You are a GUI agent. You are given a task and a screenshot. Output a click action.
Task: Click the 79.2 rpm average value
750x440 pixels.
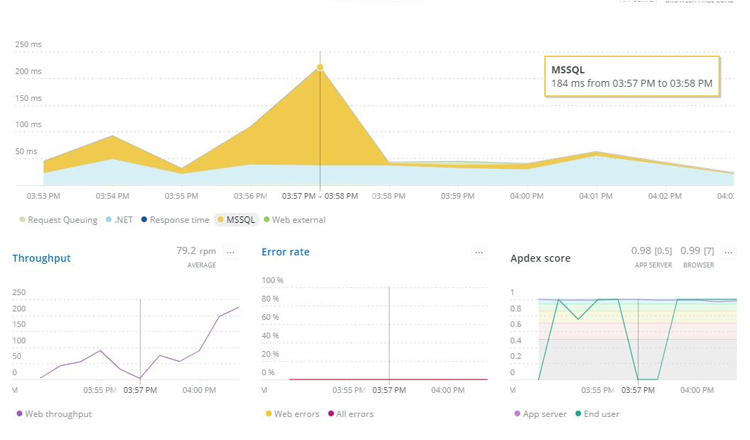click(x=196, y=251)
